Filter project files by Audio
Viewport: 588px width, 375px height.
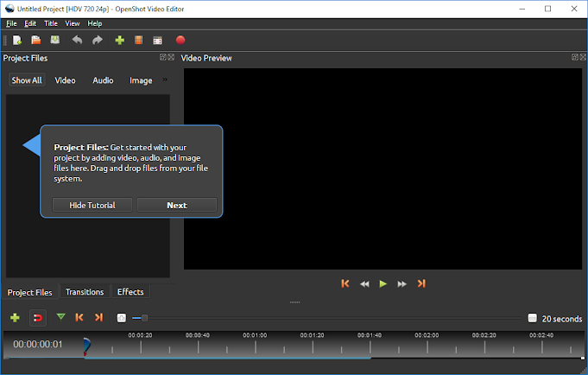103,80
